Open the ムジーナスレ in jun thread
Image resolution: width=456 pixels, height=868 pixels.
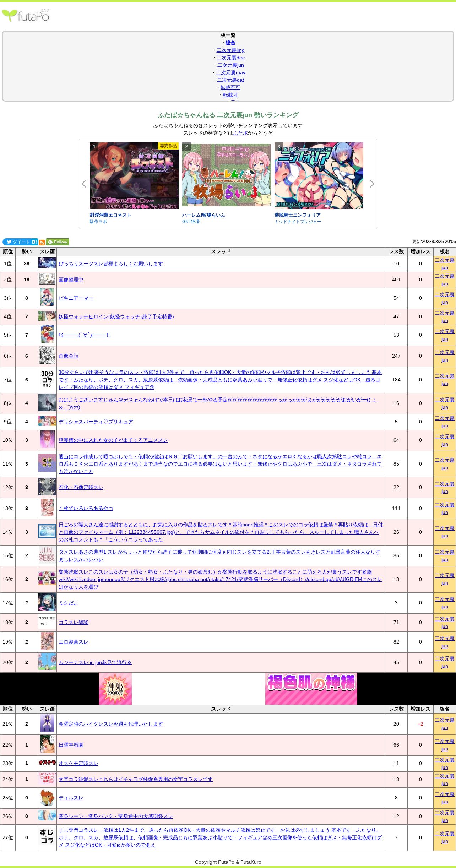(x=95, y=662)
